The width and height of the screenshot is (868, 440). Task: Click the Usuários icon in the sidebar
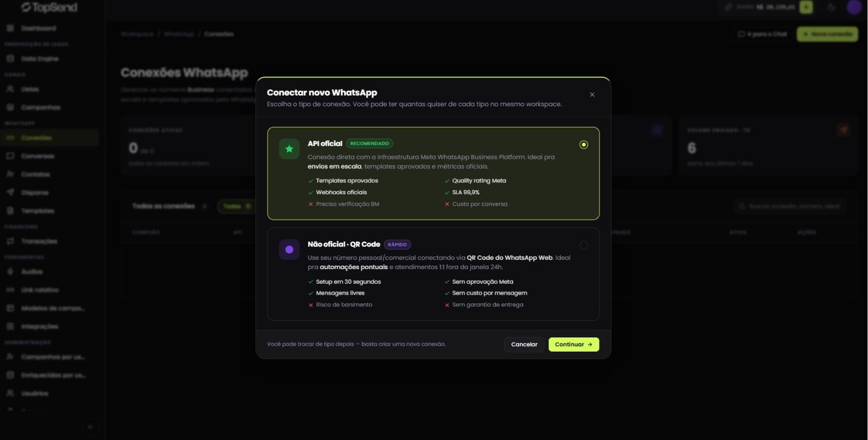pyautogui.click(x=10, y=393)
